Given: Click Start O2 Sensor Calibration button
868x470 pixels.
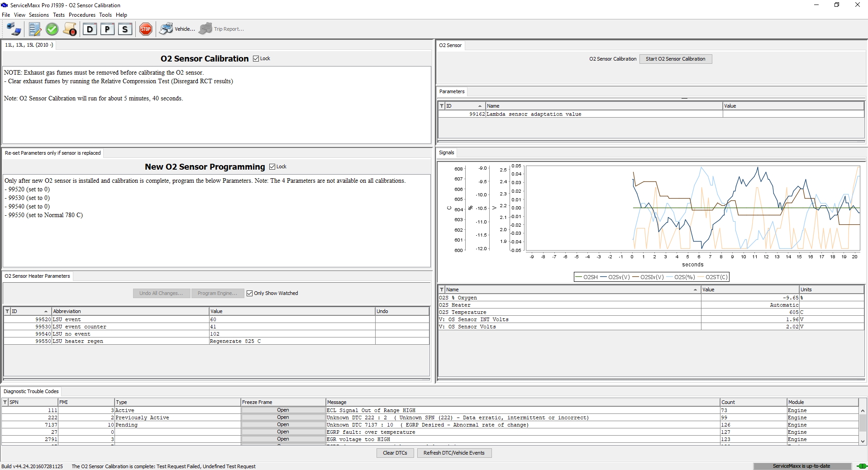Looking at the screenshot, I should [675, 59].
